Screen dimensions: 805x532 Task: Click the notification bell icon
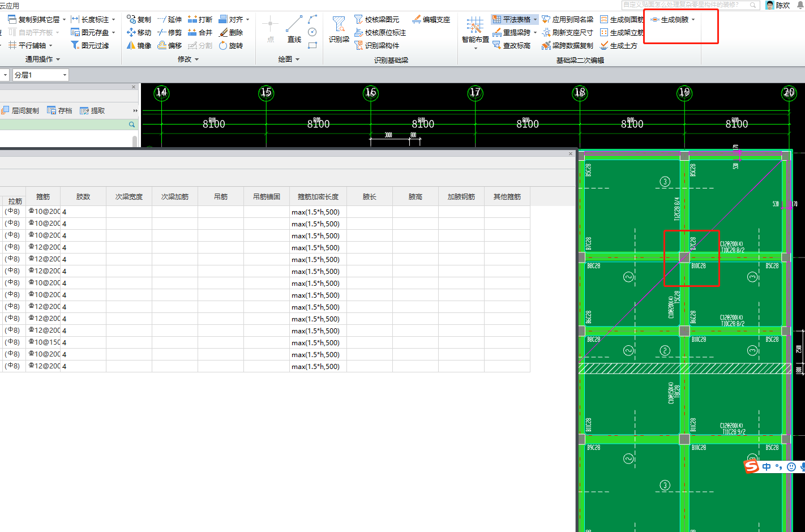point(799,5)
